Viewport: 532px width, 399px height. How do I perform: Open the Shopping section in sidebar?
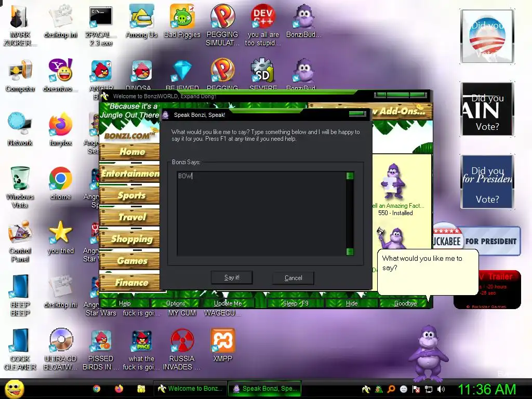[x=129, y=239]
